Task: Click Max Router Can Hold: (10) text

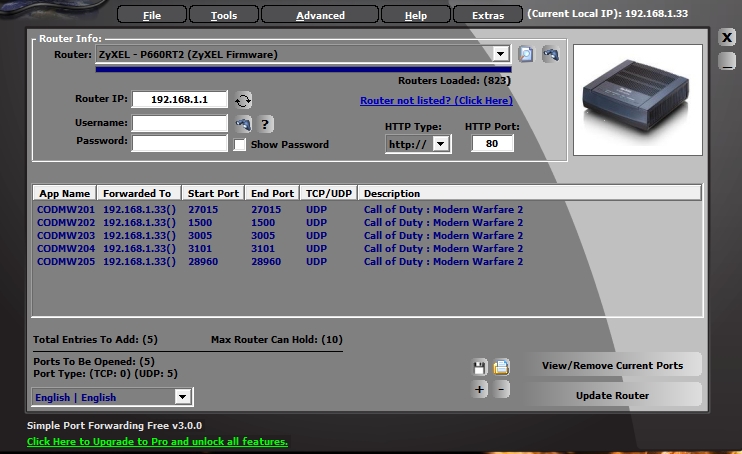Action: (x=276, y=339)
